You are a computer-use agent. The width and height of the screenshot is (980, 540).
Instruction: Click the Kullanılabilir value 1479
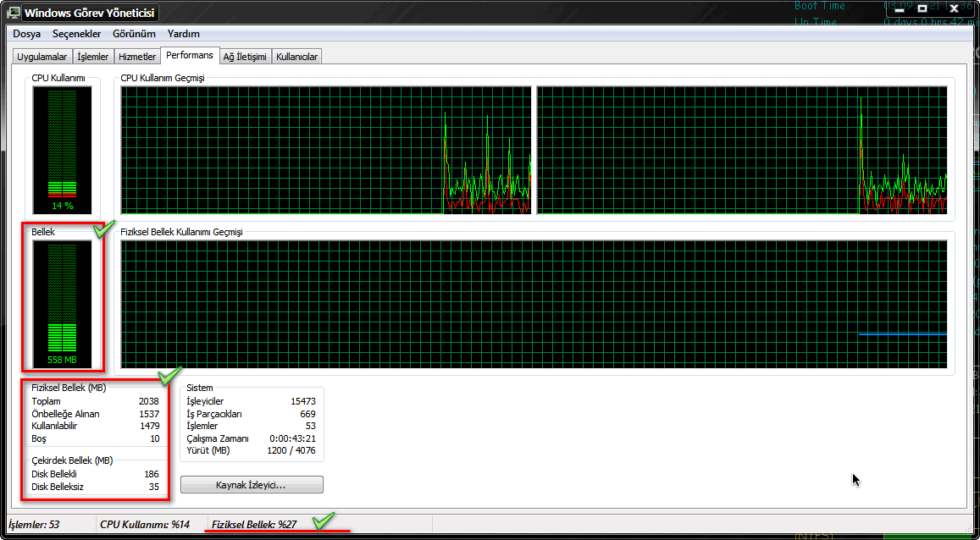coord(149,426)
